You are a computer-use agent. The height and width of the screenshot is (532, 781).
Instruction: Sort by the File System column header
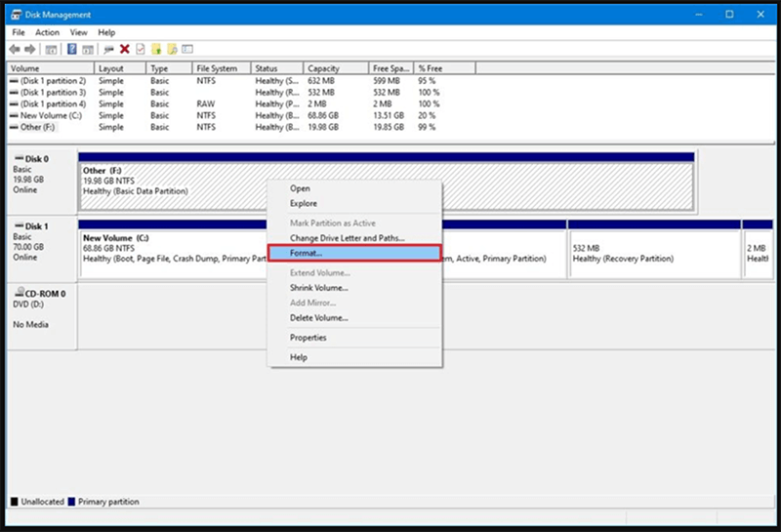tap(217, 68)
